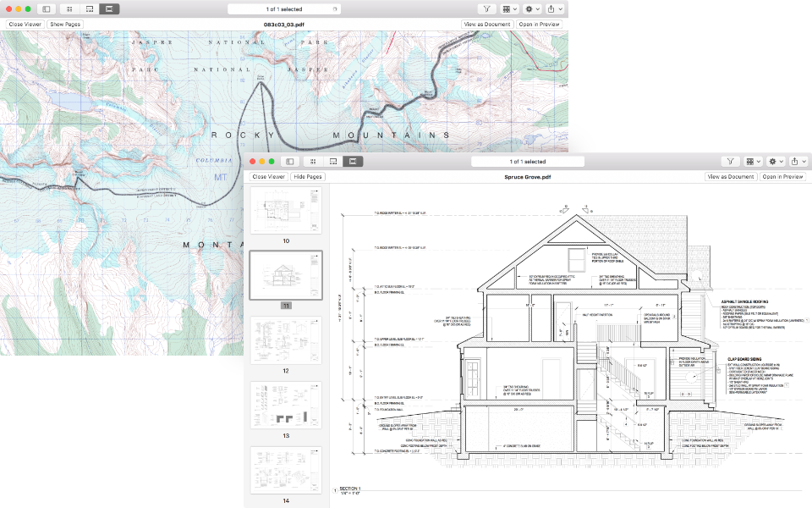Open the share dropdown in Spruce Grove window
812x508 pixels.
click(x=798, y=161)
